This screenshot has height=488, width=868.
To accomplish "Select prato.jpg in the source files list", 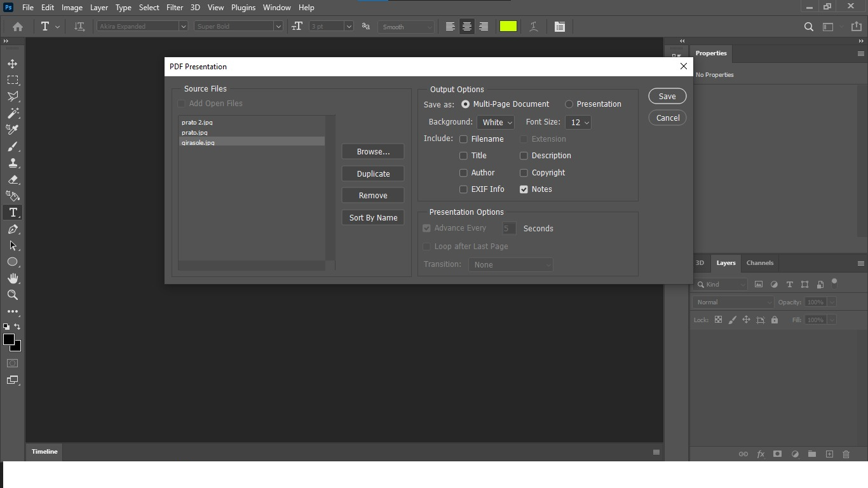I will pos(194,132).
